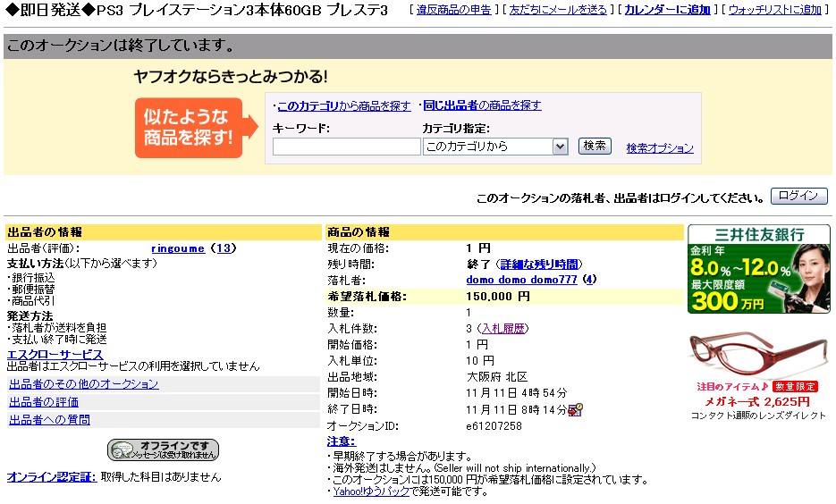Open 検索オプション link
The image size is (836, 504).
click(660, 148)
